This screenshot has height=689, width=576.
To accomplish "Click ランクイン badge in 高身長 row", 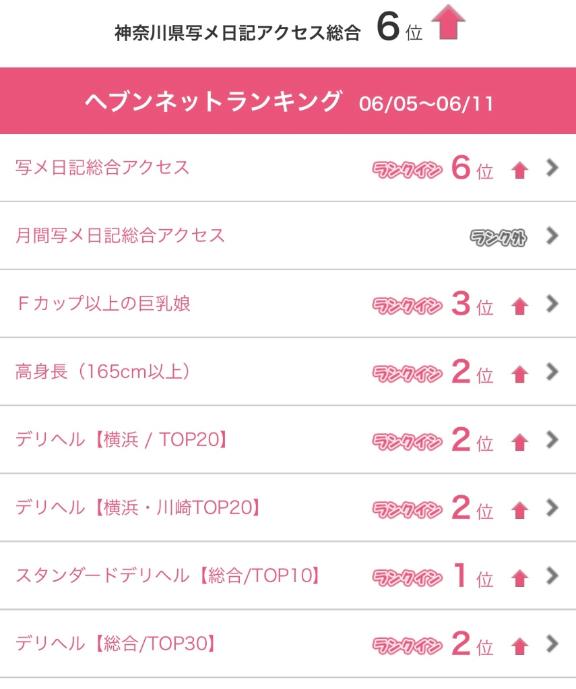I will coord(407,374).
